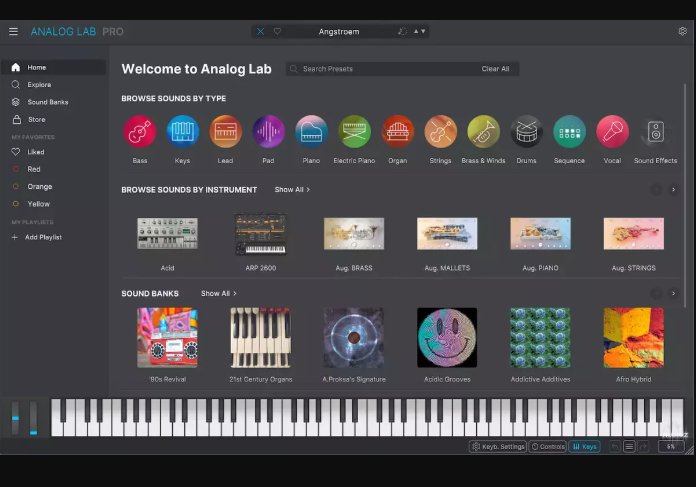Image resolution: width=696 pixels, height=487 pixels.
Task: Adjust the pitch bend wheel slider
Action: click(16, 418)
